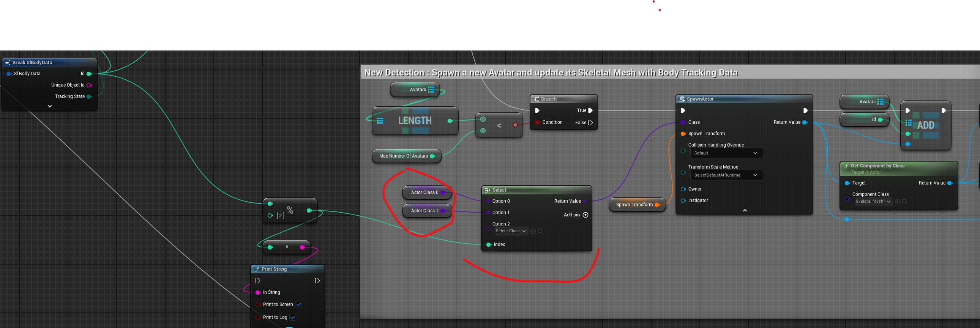
Task: Select the Actor Class 0 variable node
Action: click(424, 192)
